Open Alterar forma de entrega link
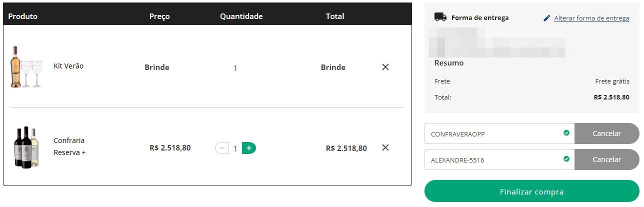This screenshot has height=207, width=644. click(591, 18)
